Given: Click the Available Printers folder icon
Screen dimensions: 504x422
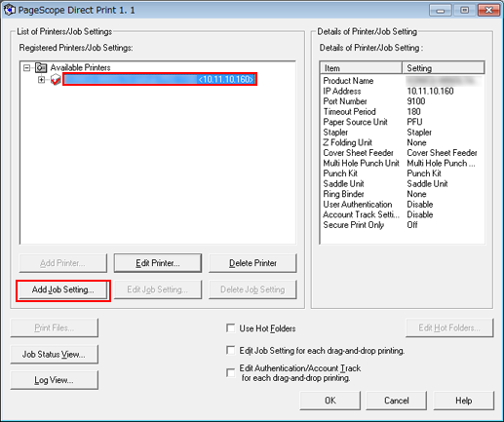Looking at the screenshot, I should [x=41, y=67].
